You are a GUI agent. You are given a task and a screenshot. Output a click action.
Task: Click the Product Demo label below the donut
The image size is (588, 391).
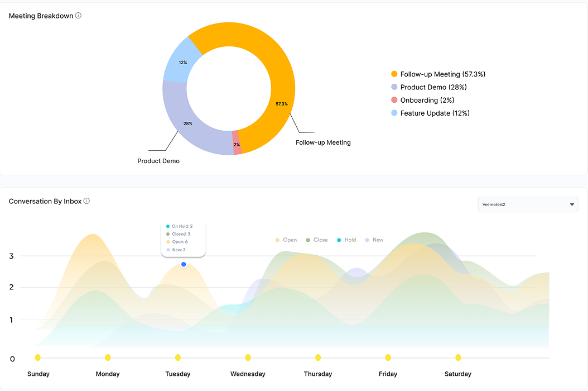coord(158,161)
